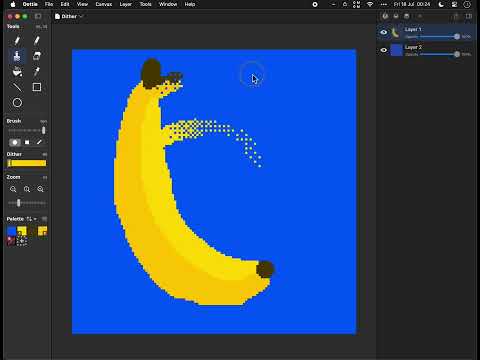This screenshot has width=480, height=360.
Task: Click the zoom out magnifier icon
Action: pos(13,189)
